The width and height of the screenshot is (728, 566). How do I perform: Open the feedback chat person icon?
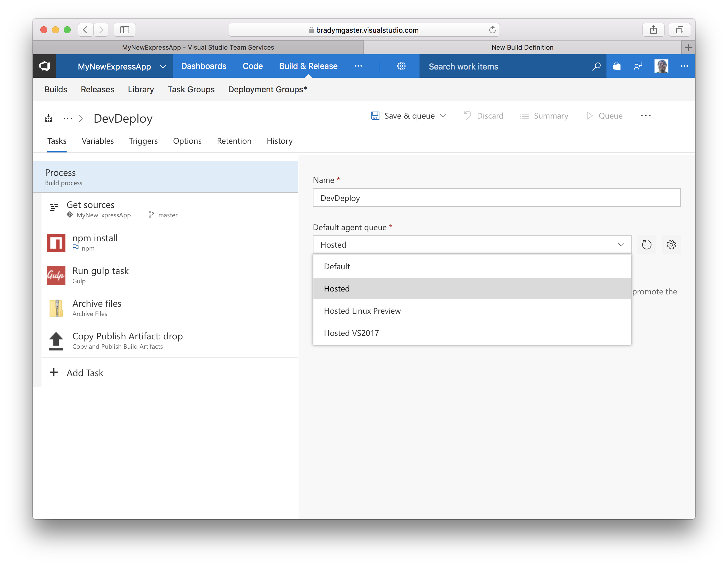pyautogui.click(x=638, y=66)
